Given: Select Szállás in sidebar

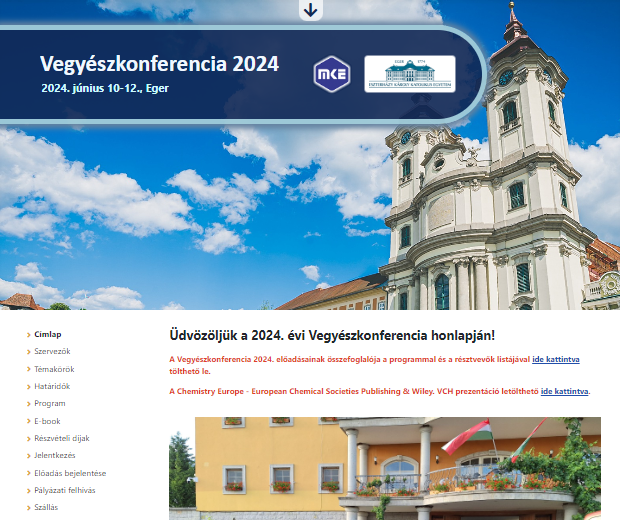Looking at the screenshot, I should pos(46,507).
